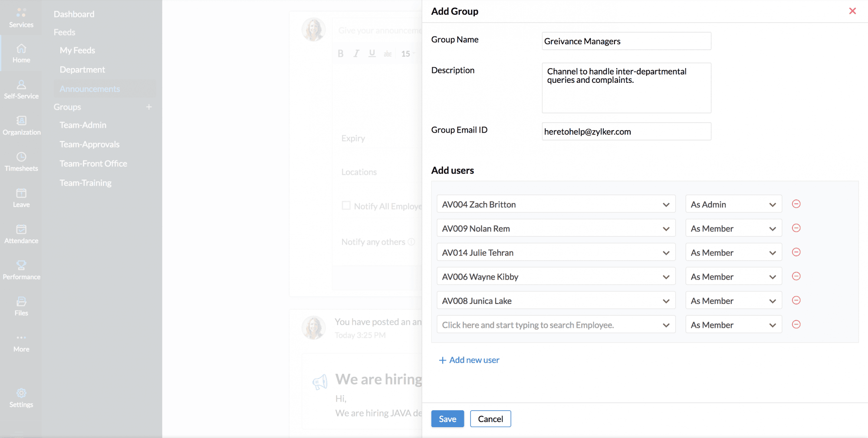Viewport: 868px width, 438px height.
Task: Open Performance module
Action: 21,270
